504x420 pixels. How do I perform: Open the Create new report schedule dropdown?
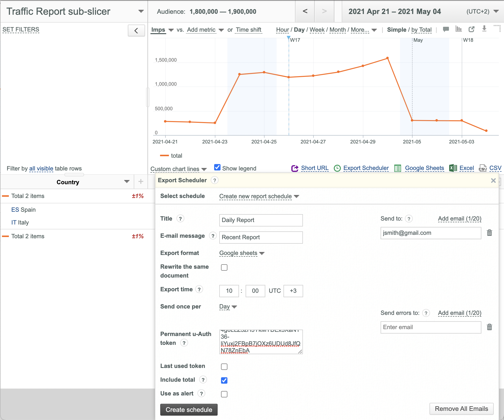pos(259,196)
